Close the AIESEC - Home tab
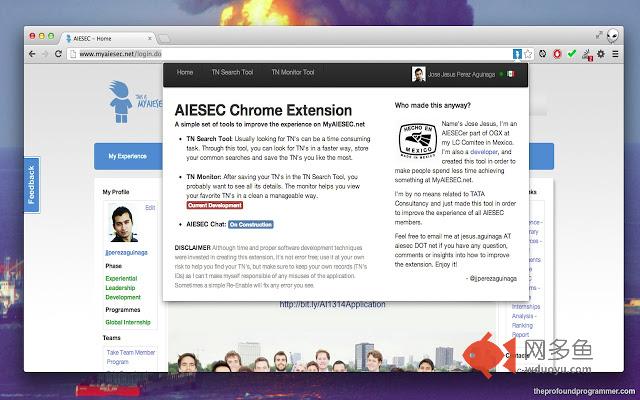 click(x=150, y=38)
